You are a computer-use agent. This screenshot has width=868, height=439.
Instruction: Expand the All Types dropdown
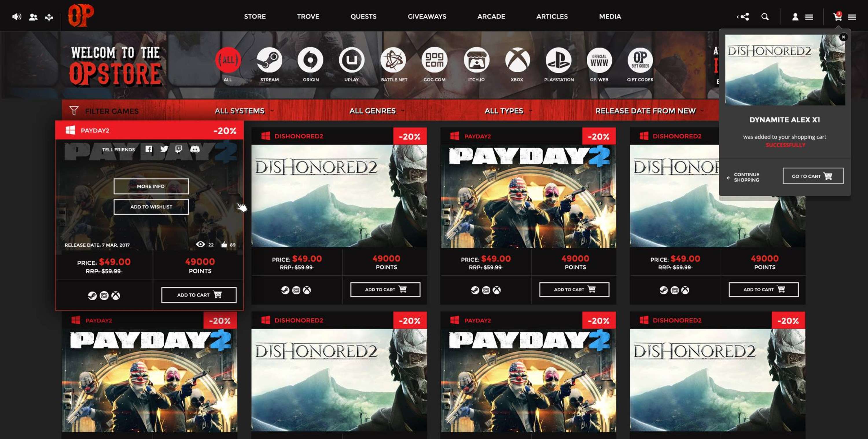click(x=508, y=111)
